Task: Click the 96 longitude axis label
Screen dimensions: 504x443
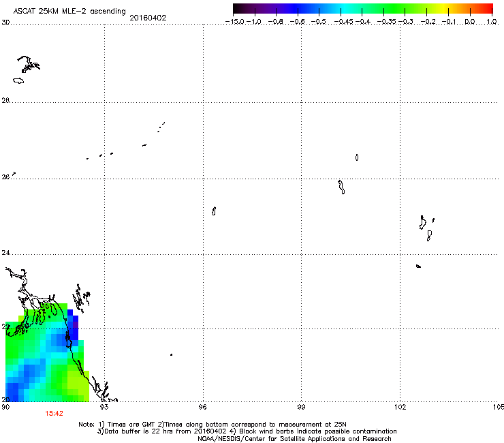Action: click(x=202, y=407)
